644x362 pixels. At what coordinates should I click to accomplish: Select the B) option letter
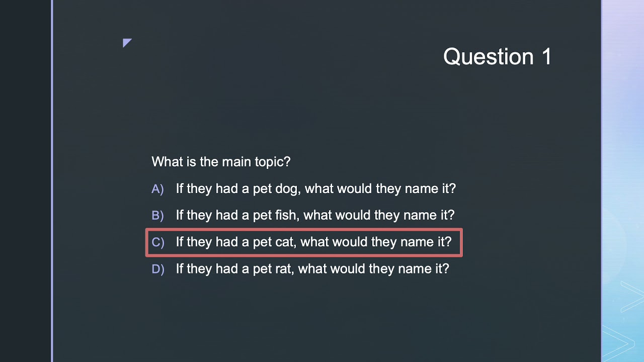click(157, 216)
